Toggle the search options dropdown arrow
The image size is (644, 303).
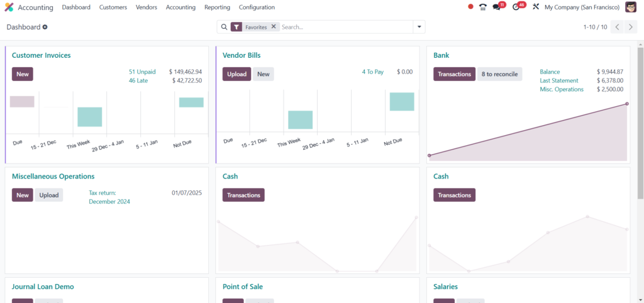(x=419, y=27)
